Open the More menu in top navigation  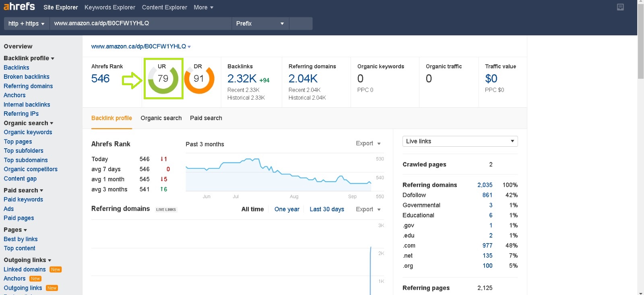pyautogui.click(x=203, y=7)
